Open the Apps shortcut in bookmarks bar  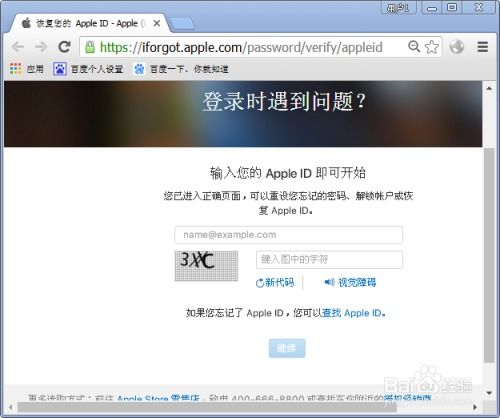[26, 69]
